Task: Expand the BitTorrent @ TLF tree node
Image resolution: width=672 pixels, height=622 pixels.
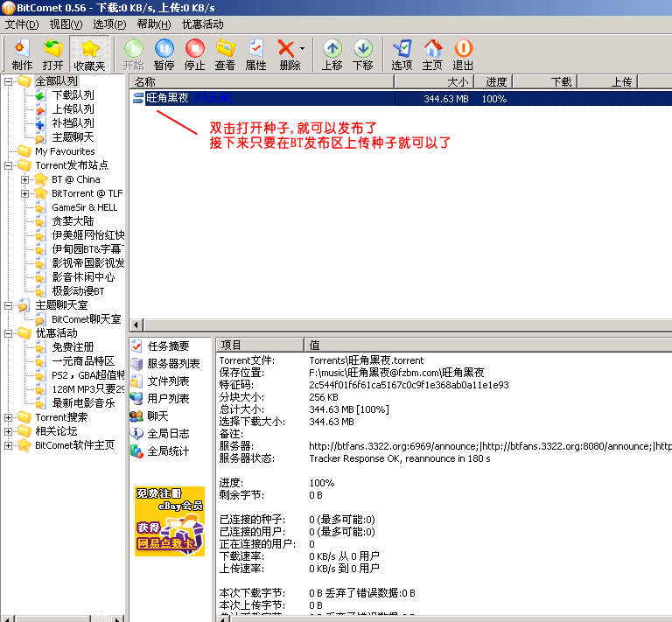Action: 24,193
